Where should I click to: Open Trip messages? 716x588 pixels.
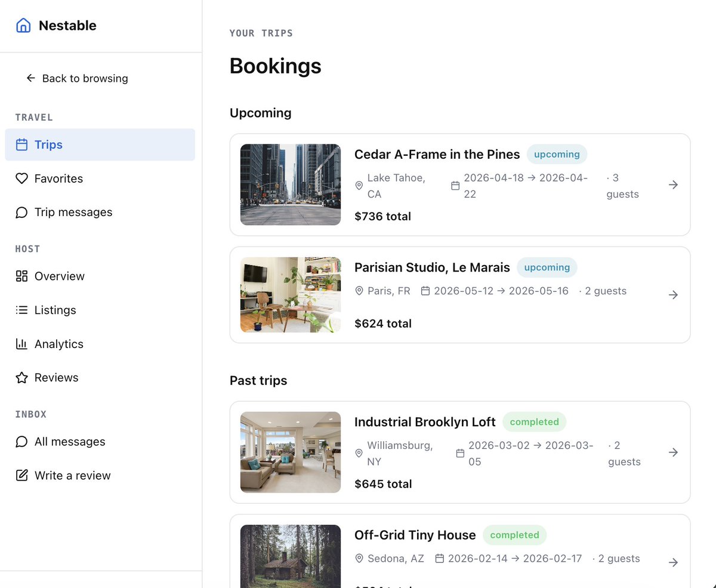(100, 212)
